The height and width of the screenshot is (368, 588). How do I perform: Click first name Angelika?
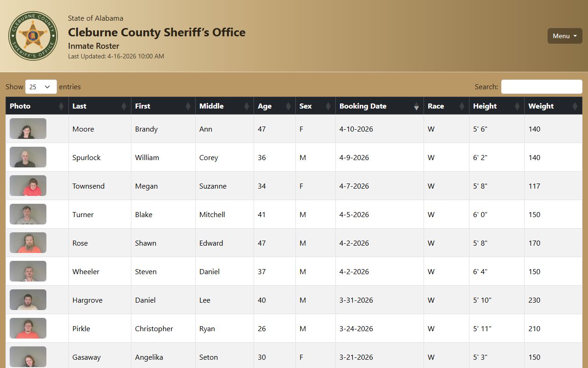[149, 357]
